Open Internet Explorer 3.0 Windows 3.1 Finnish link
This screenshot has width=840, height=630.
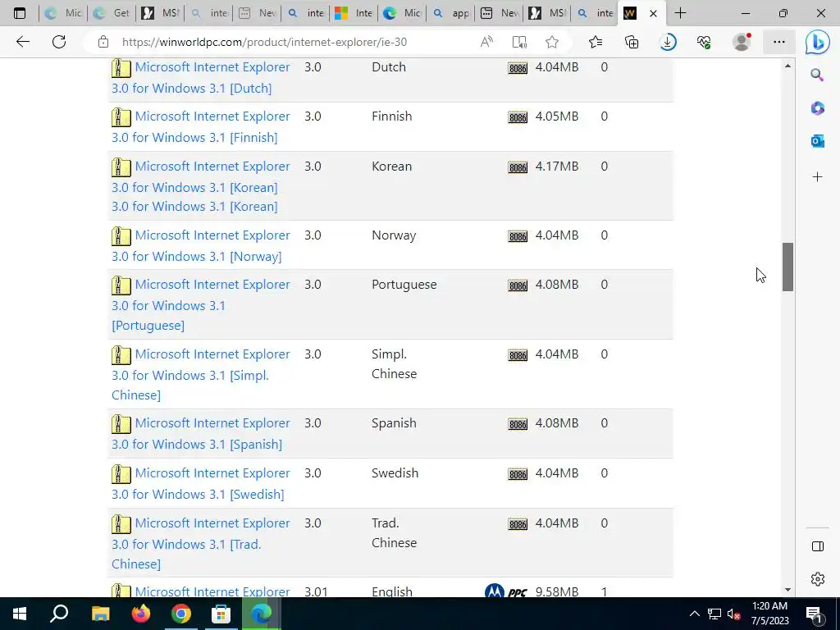[x=201, y=127]
